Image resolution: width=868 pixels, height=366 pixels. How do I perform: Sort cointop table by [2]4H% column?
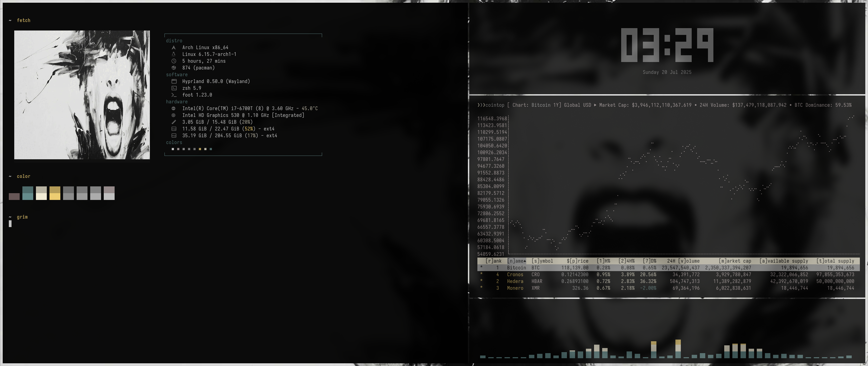(626, 261)
